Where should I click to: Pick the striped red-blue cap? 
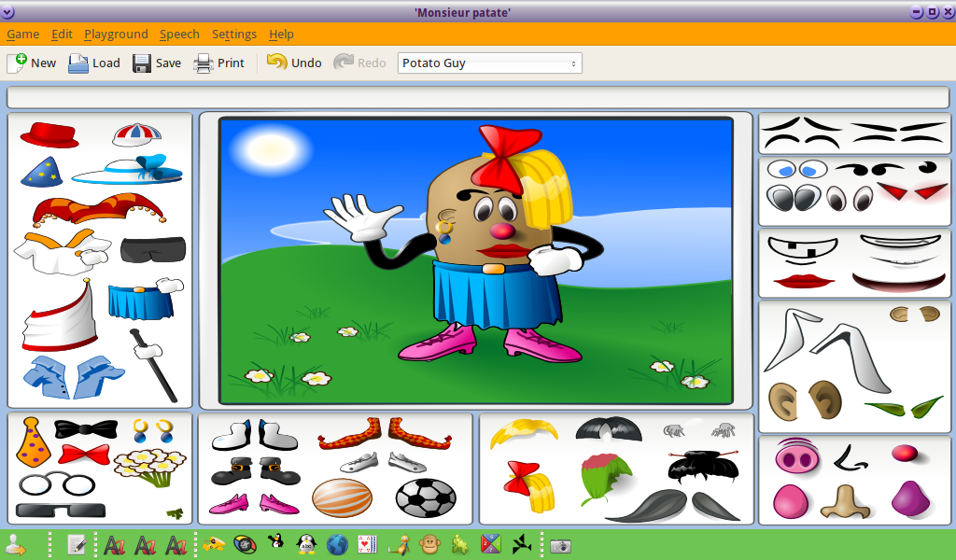(x=136, y=134)
